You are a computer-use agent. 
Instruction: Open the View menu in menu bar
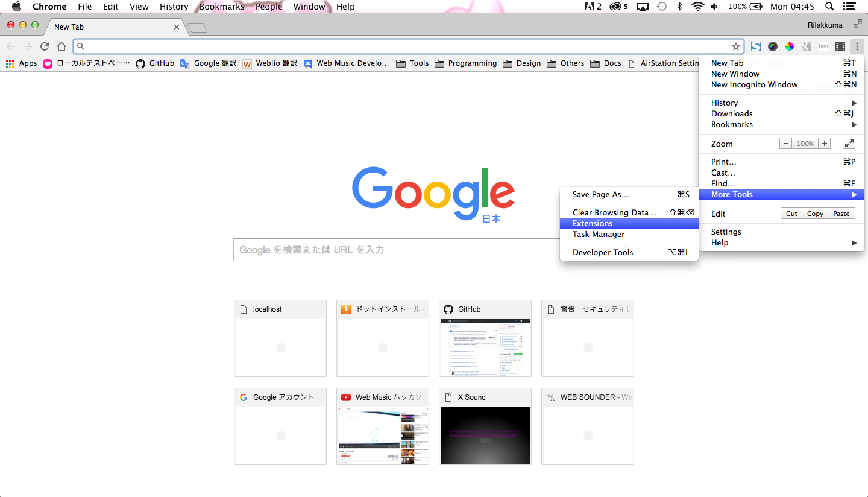tap(139, 7)
